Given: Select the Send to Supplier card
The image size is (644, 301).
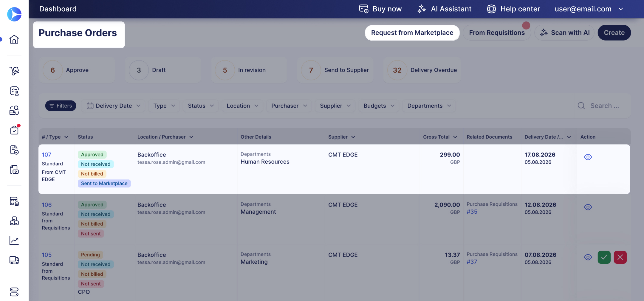Looking at the screenshot, I should [335, 70].
